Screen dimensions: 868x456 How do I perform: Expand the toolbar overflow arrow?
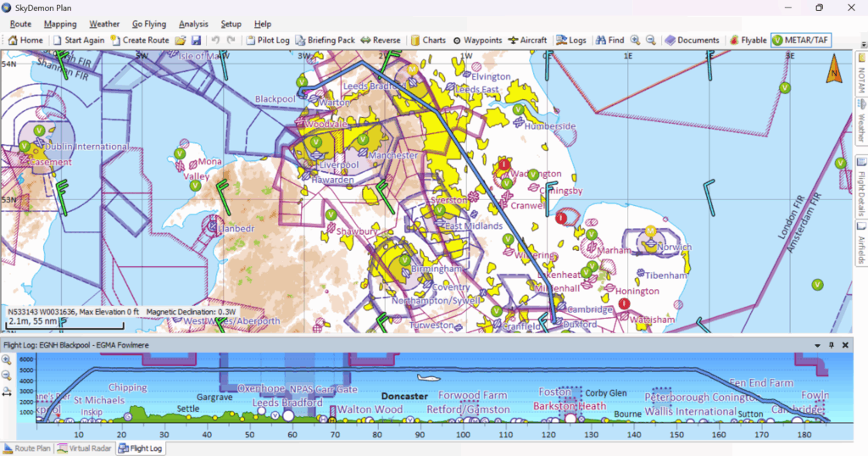coord(864,44)
